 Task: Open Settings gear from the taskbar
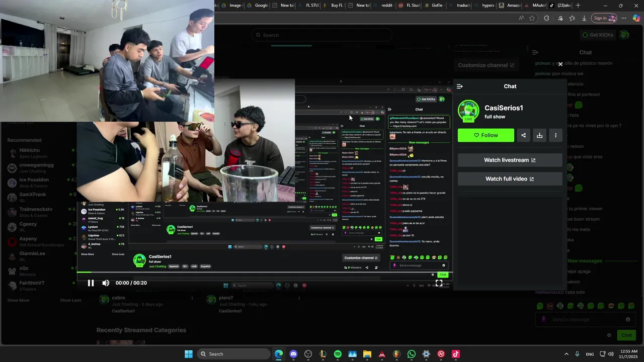pos(426,354)
